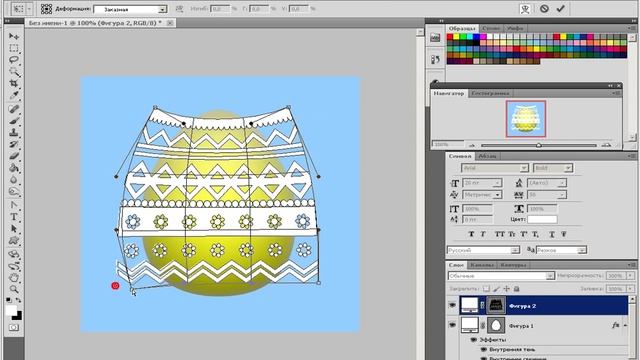640x360 pixels.
Task: Select the Hand tool
Action: (14, 278)
